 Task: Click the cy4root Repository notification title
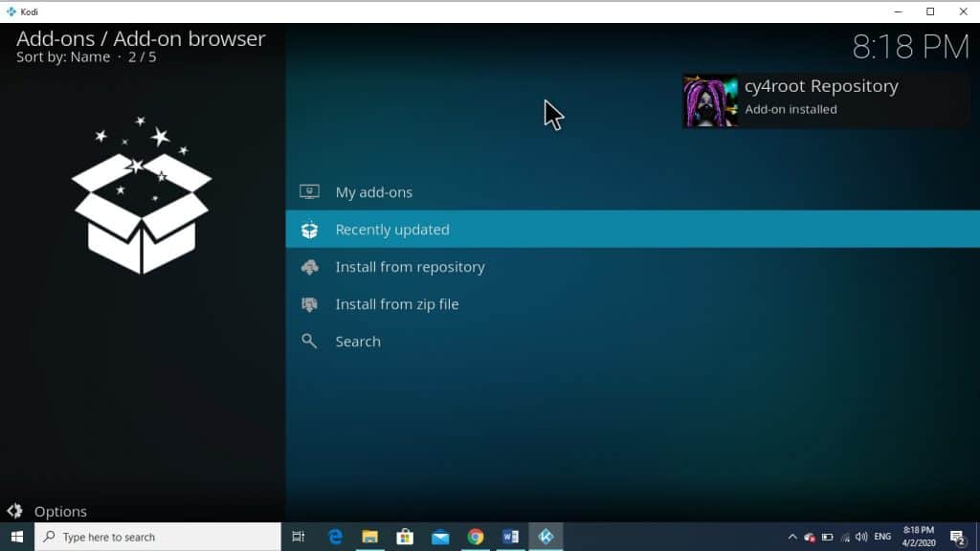[821, 86]
